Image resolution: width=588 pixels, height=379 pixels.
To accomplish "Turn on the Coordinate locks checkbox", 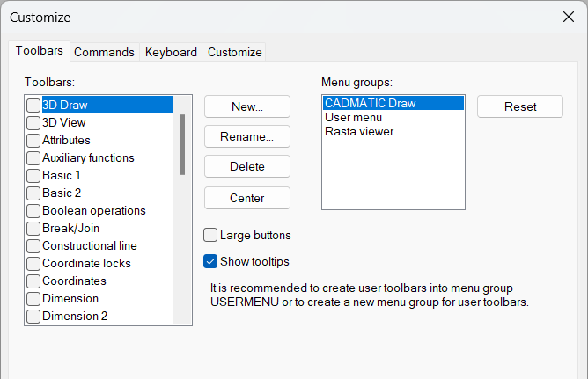I will click(x=33, y=264).
